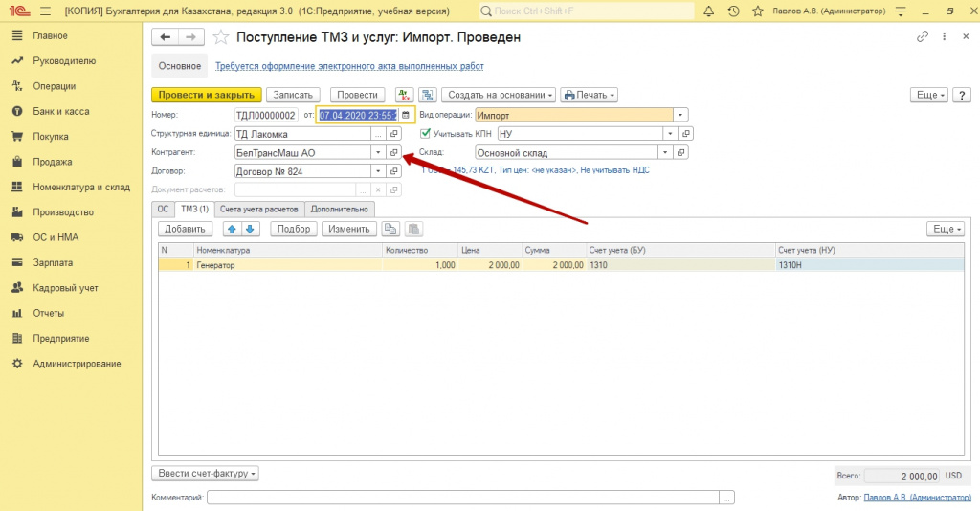Open Банк и касса section

pos(60,111)
